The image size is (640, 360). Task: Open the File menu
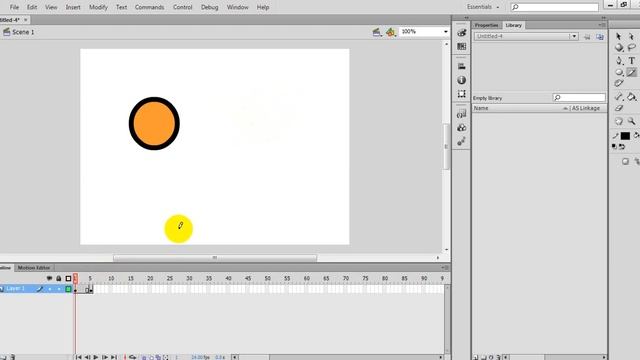[x=14, y=7]
